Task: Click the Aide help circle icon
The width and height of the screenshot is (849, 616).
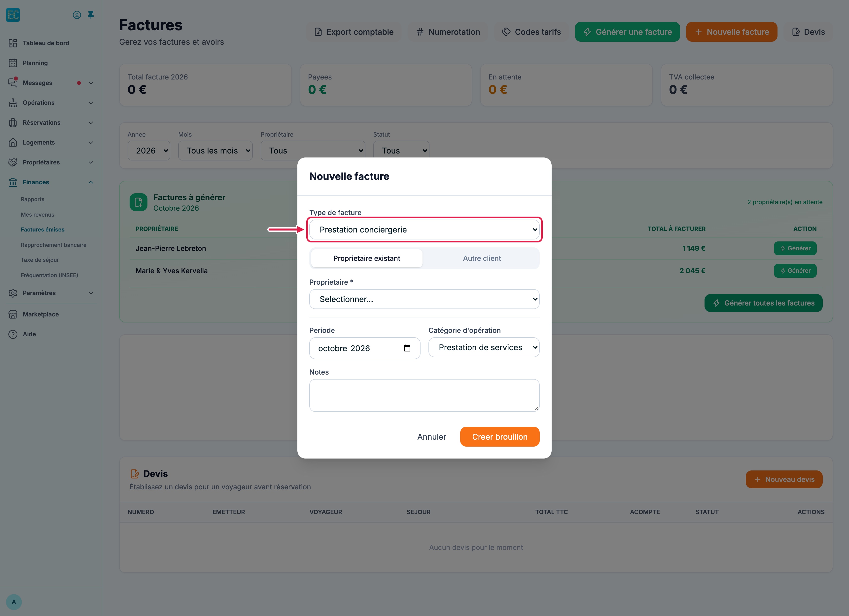Action: [x=13, y=334]
